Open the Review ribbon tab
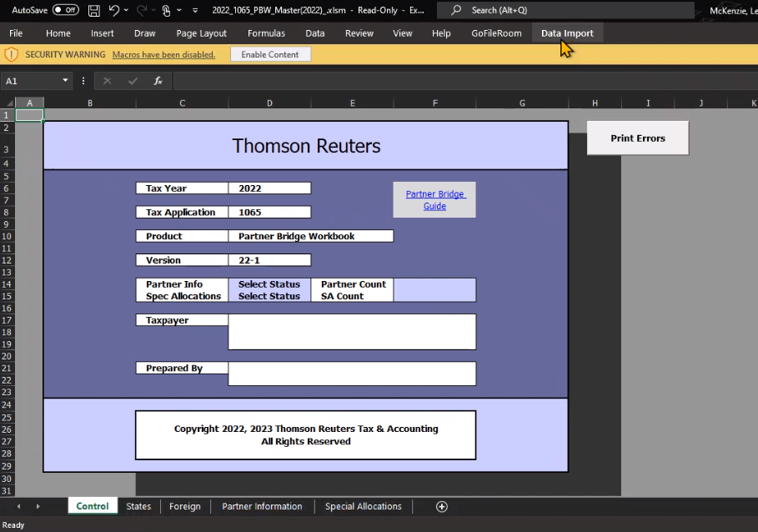The width and height of the screenshot is (758, 532). 359,33
